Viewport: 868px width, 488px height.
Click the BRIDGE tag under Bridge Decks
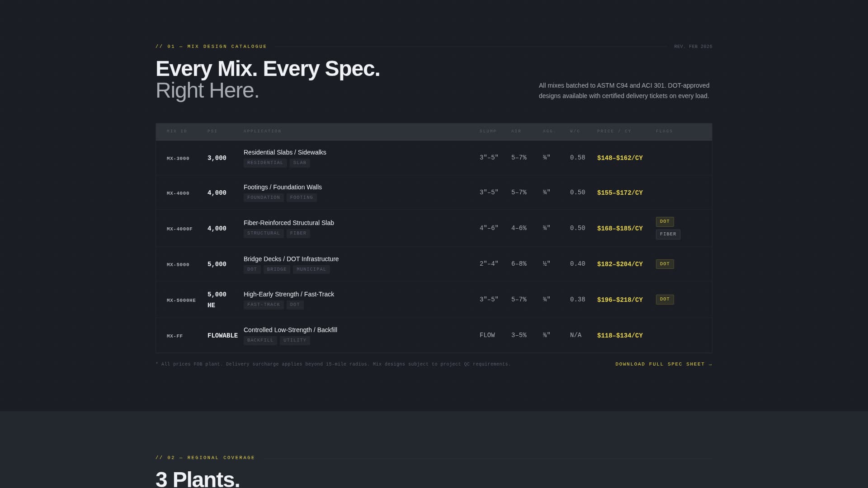pos(277,269)
